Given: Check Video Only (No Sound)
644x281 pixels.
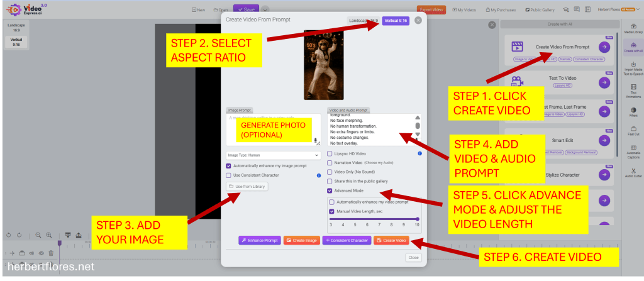Looking at the screenshot, I should (x=330, y=172).
